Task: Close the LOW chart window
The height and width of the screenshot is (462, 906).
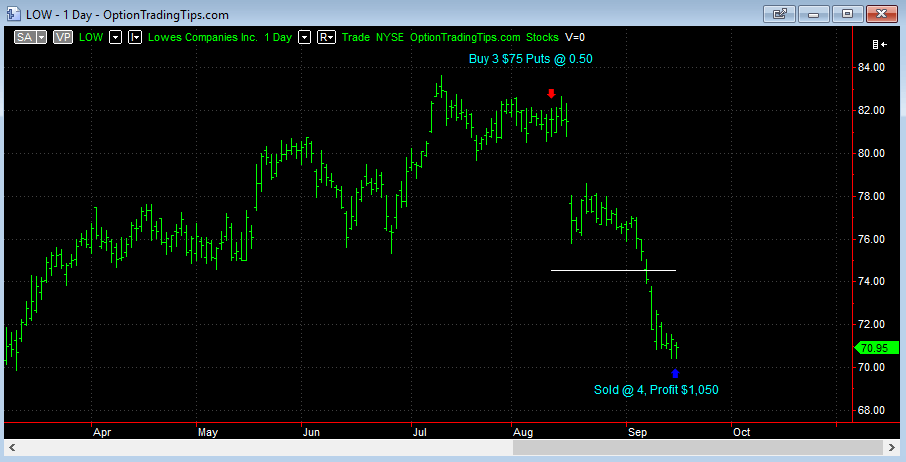Action: [x=882, y=14]
